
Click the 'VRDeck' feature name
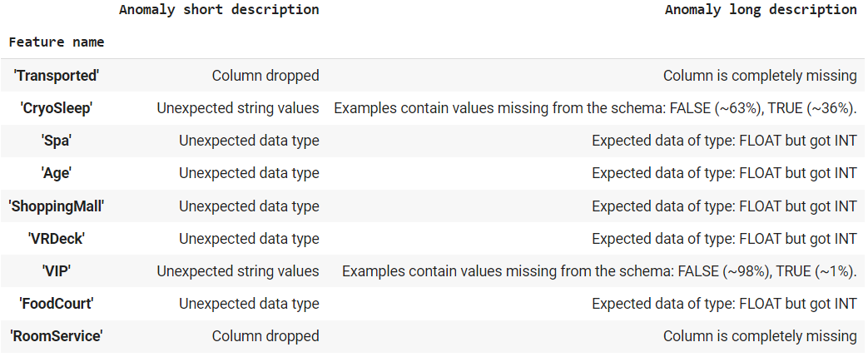(57, 239)
